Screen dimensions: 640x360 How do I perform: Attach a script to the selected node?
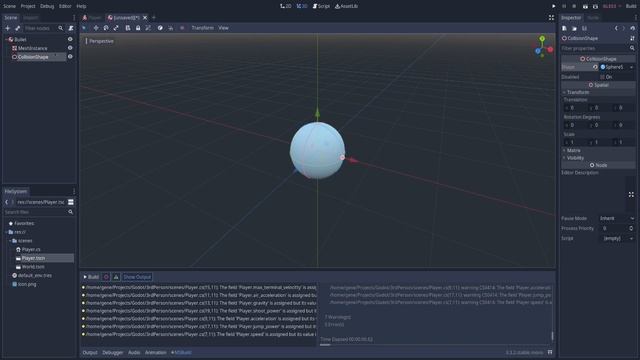[x=71, y=28]
